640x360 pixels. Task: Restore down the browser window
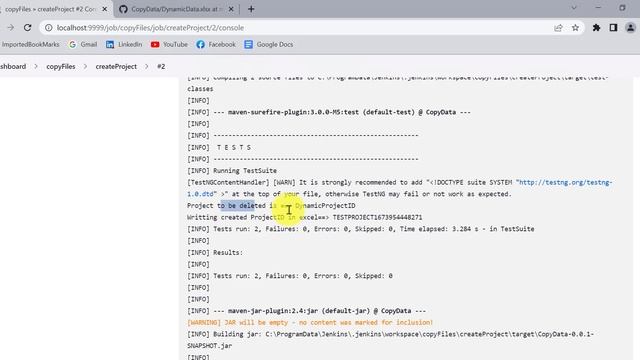[x=622, y=8]
